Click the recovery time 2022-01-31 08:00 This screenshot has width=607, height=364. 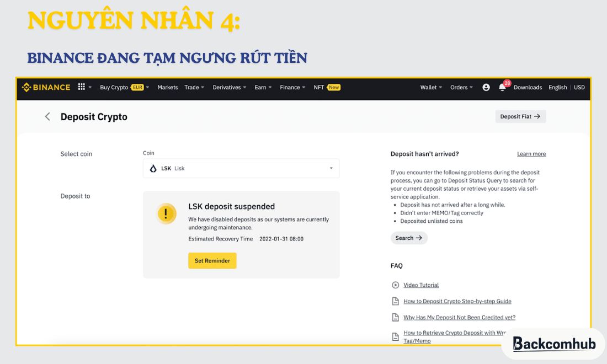pyautogui.click(x=281, y=239)
